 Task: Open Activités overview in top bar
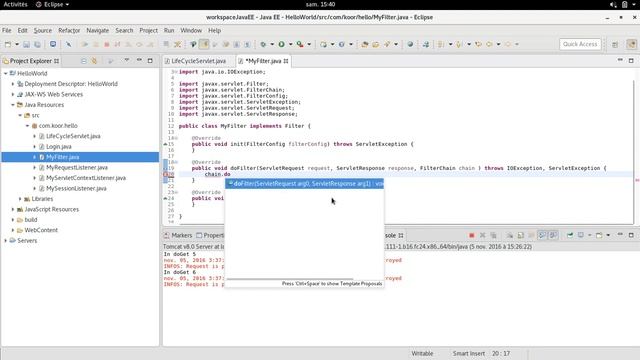pyautogui.click(x=15, y=4)
